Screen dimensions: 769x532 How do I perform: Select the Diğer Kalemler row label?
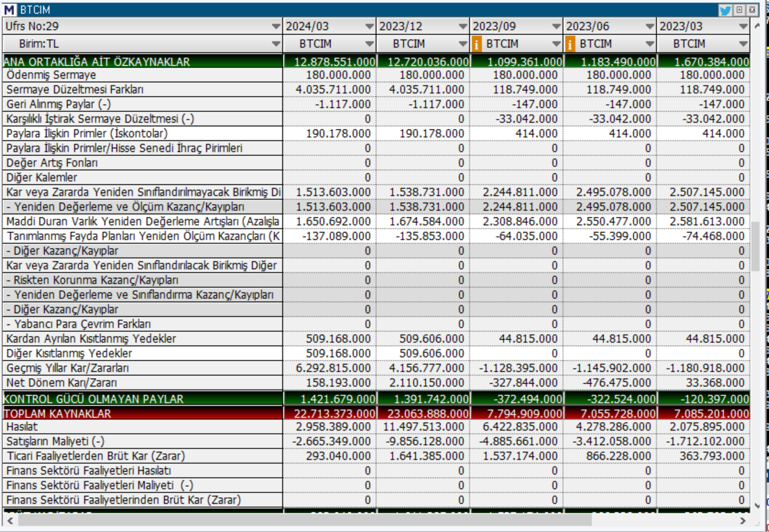pyautogui.click(x=143, y=178)
